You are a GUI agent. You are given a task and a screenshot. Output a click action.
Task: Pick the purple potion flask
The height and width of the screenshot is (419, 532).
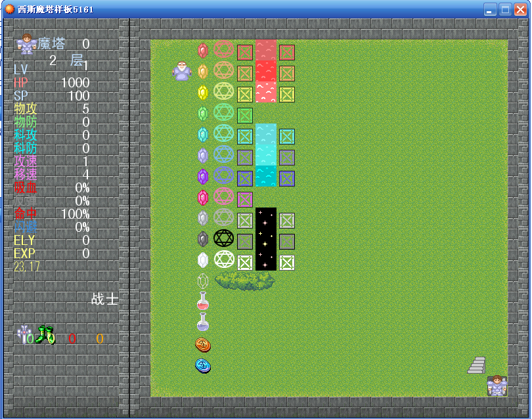203,322
